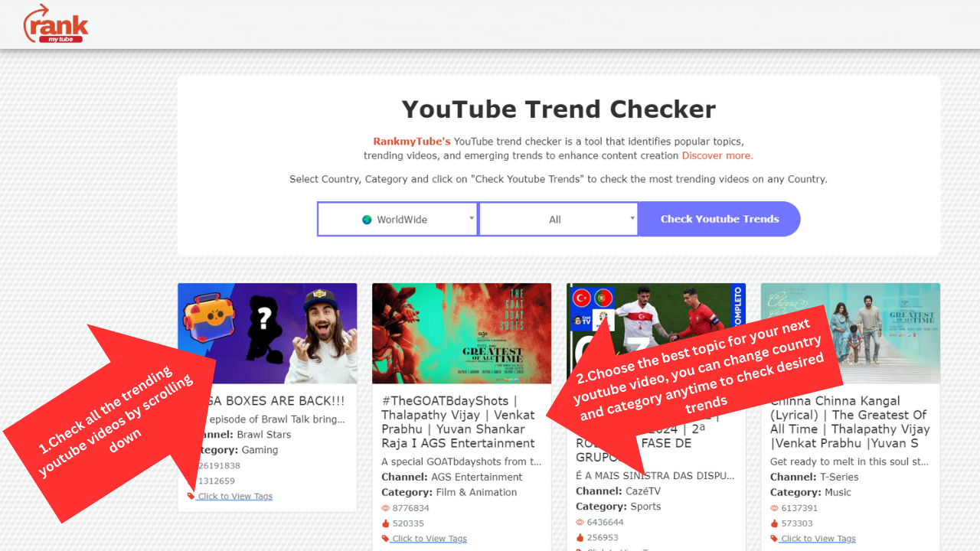Viewport: 980px width, 551px height.
Task: Click View Tags link for AGS Entertainment video
Action: [x=430, y=539]
